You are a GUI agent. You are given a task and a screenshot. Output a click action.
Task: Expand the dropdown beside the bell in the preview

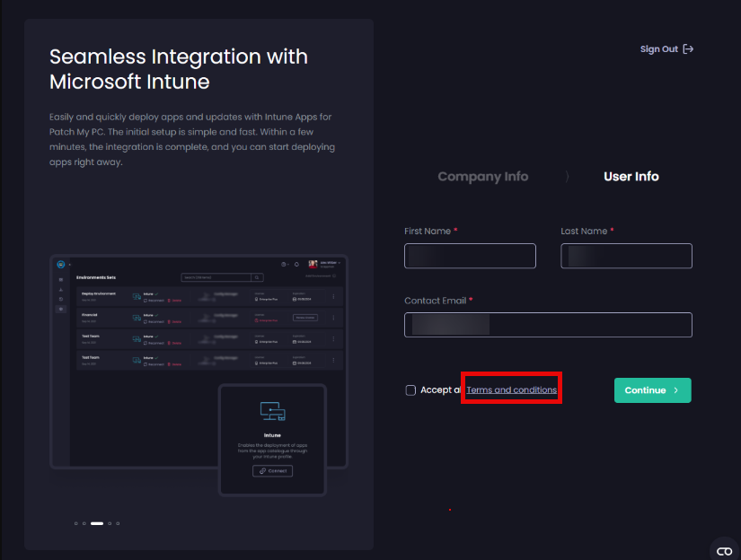click(x=285, y=264)
